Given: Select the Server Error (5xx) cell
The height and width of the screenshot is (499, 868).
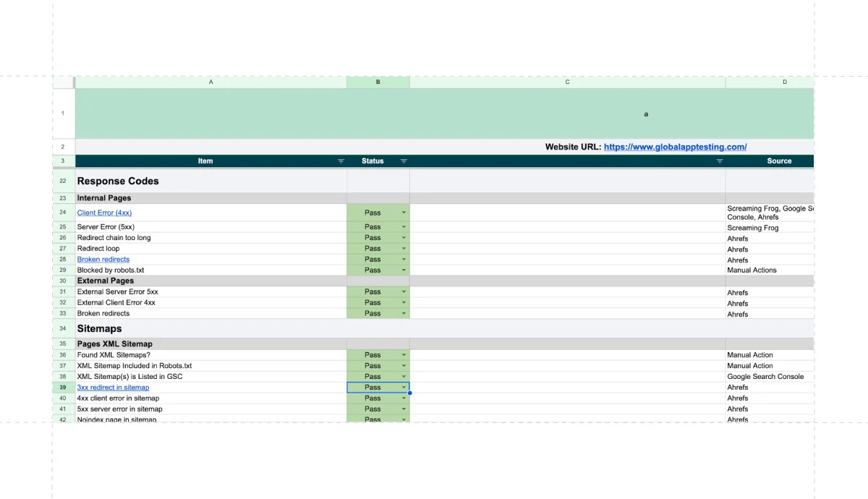Looking at the screenshot, I should [211, 227].
